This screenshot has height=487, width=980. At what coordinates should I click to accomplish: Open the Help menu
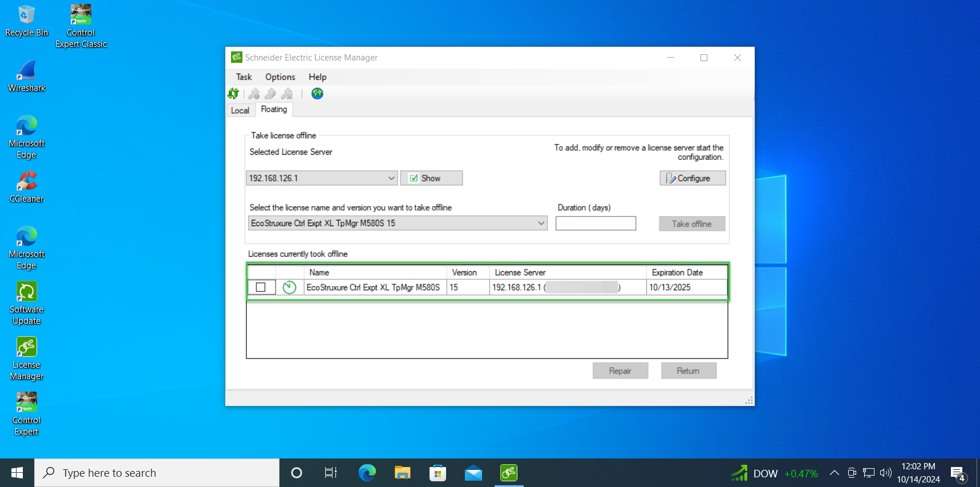click(x=318, y=77)
